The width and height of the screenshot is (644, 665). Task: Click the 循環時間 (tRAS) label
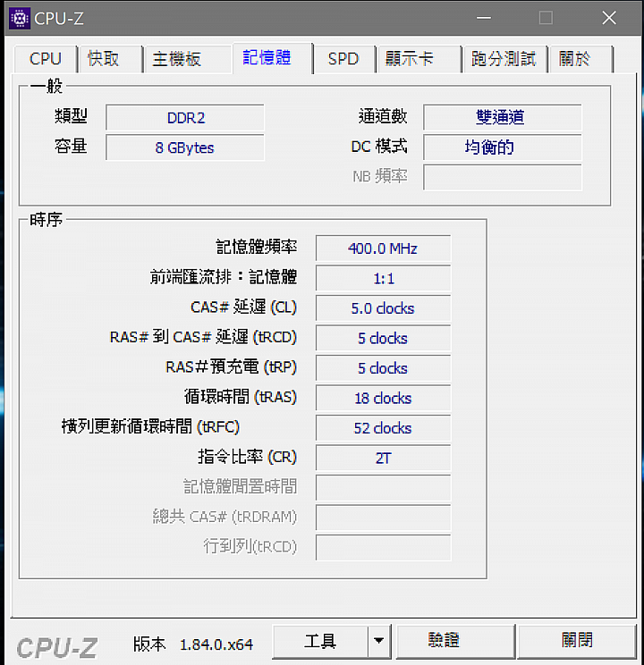(x=241, y=397)
